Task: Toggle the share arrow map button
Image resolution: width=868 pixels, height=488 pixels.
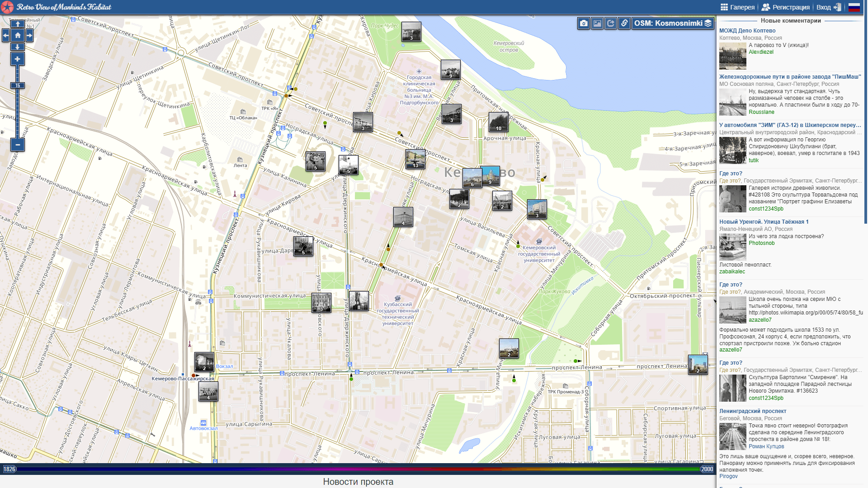Action: [x=611, y=23]
